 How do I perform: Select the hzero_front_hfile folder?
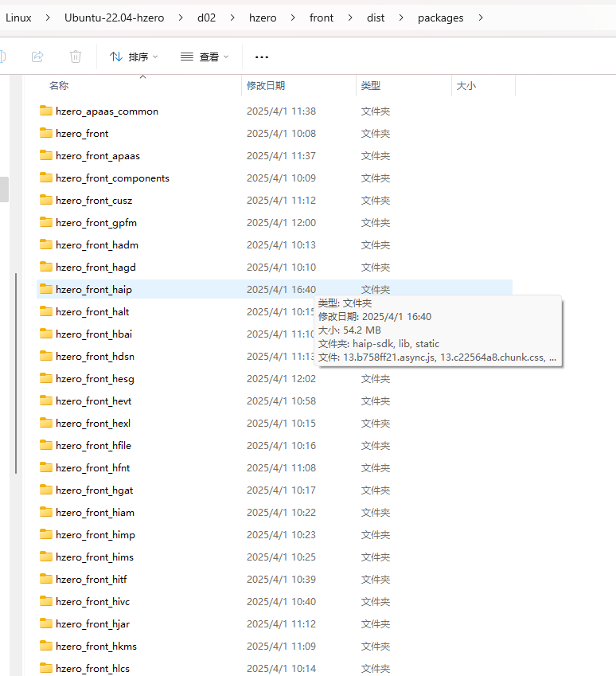[x=93, y=445]
